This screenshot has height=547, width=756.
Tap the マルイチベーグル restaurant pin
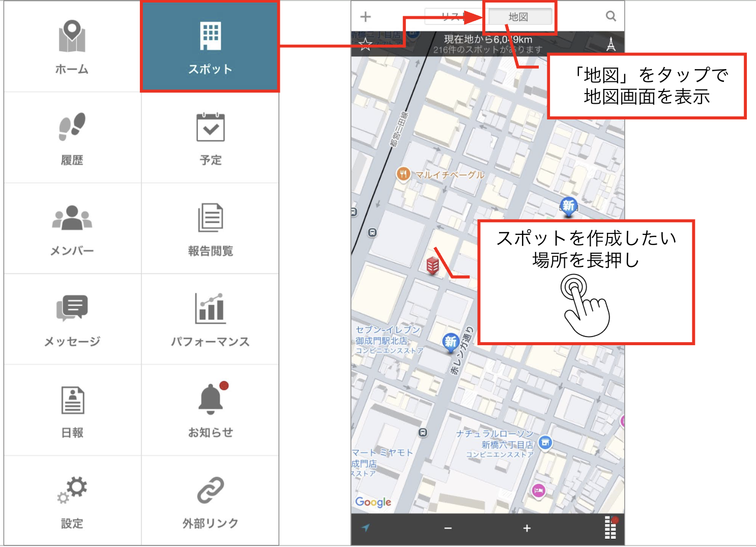click(x=403, y=174)
